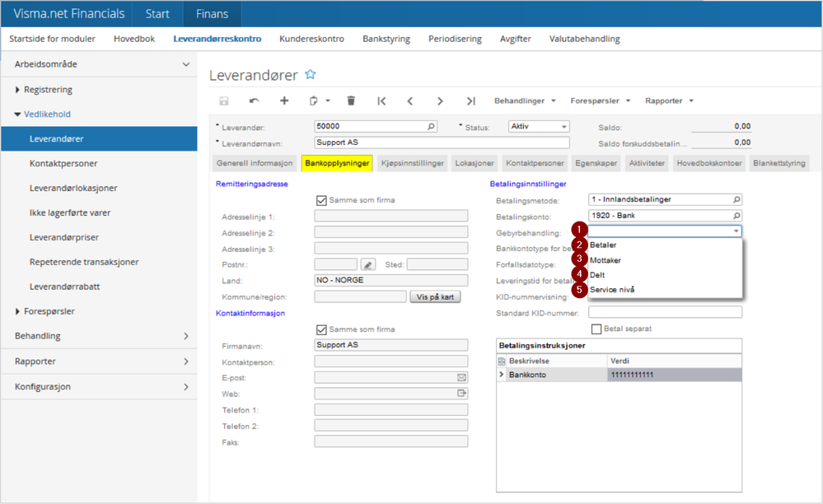
Task: Click the favorite star next to Leverandører
Action: tap(311, 75)
